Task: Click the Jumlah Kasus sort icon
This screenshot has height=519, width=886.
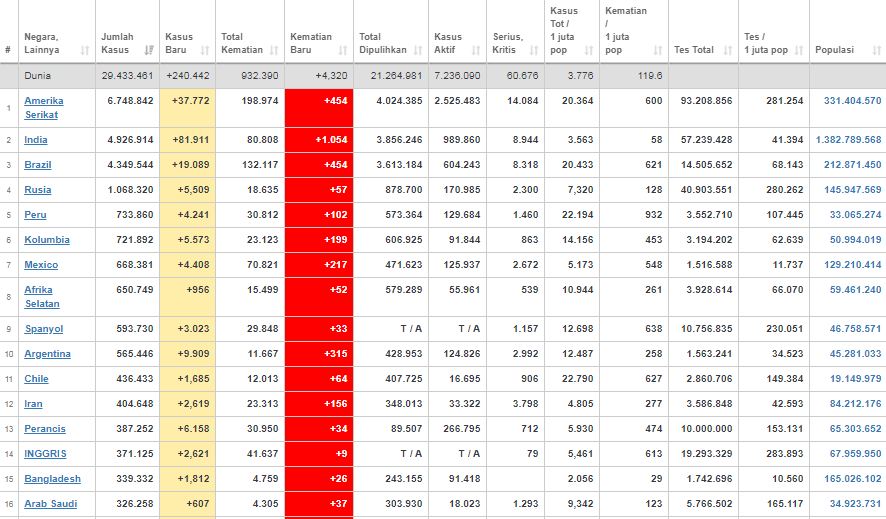Action: 149,50
